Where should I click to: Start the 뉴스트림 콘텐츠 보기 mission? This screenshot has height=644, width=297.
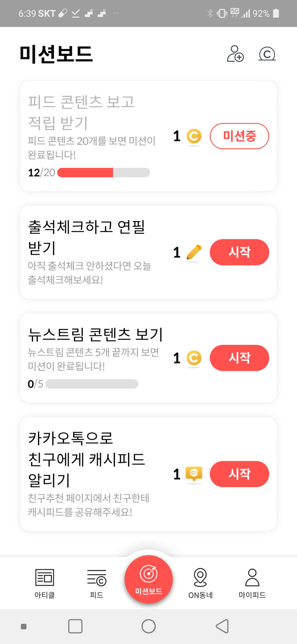pyautogui.click(x=239, y=358)
